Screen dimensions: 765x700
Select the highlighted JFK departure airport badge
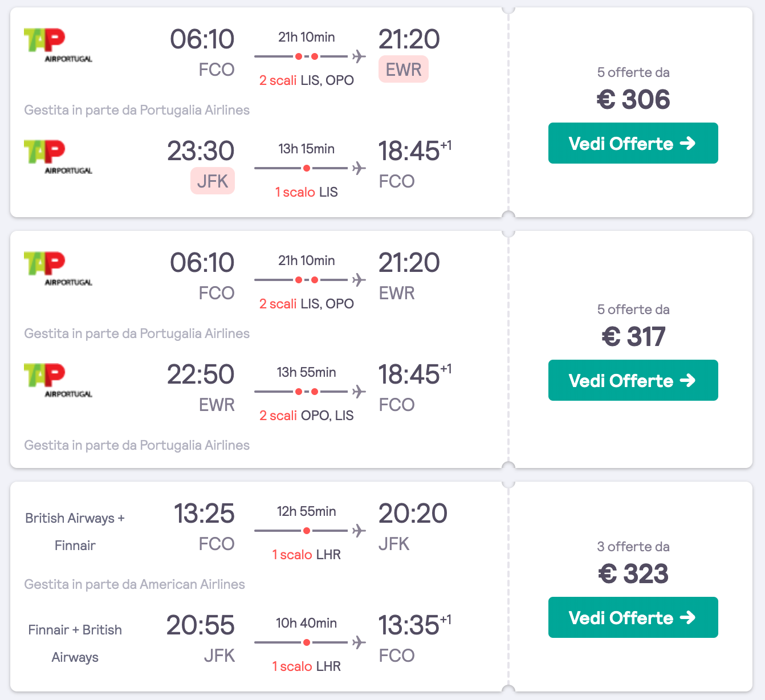(213, 181)
